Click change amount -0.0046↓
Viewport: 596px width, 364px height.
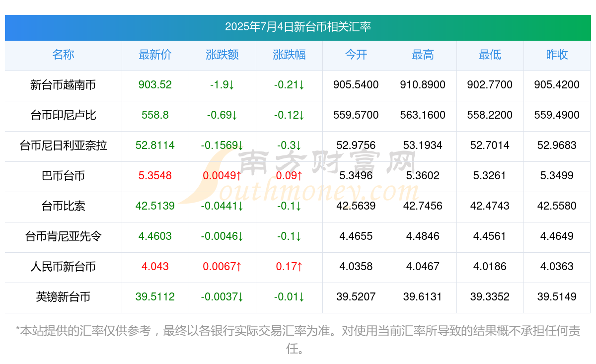222,236
